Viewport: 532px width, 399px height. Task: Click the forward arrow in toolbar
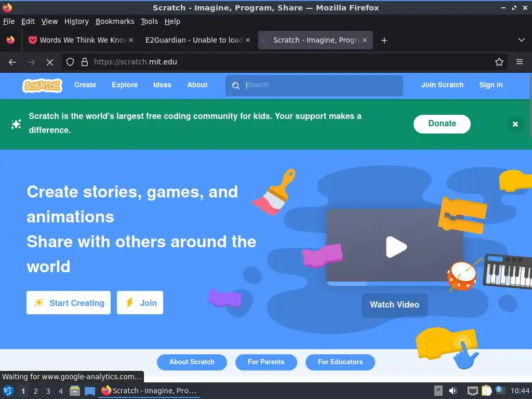click(x=31, y=62)
